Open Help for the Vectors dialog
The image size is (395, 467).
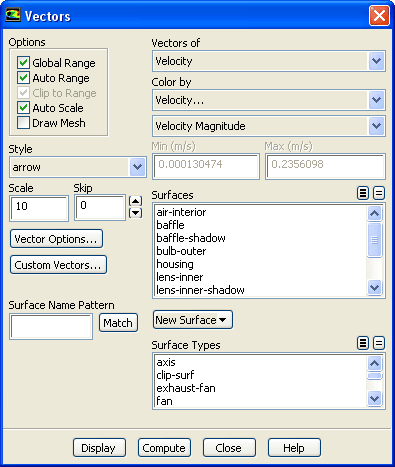pyautogui.click(x=294, y=448)
